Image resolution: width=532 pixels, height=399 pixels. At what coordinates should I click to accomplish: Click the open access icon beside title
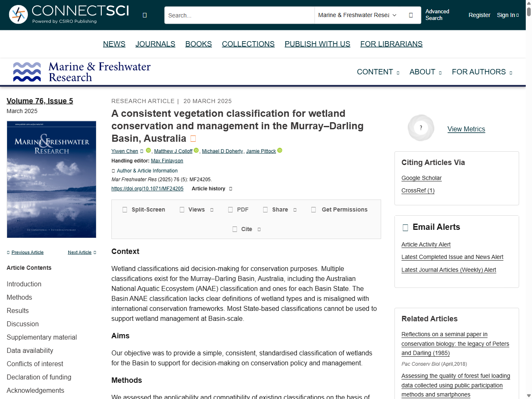[193, 138]
